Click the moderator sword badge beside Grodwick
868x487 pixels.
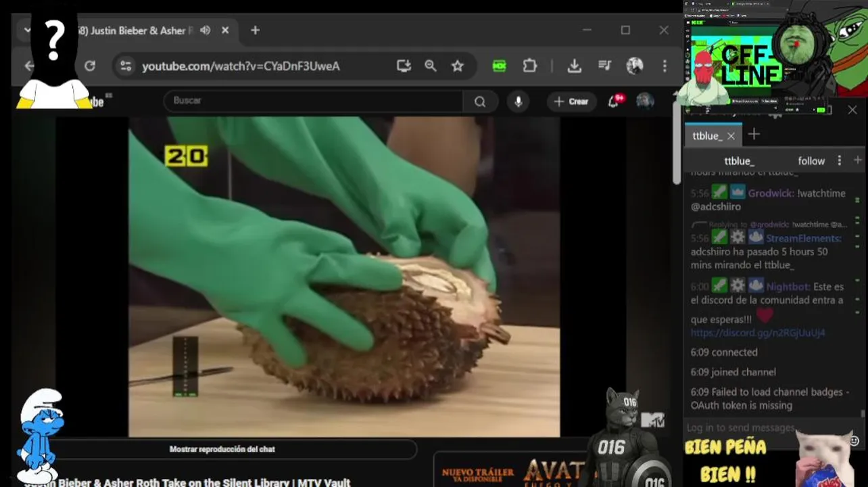[x=719, y=193]
